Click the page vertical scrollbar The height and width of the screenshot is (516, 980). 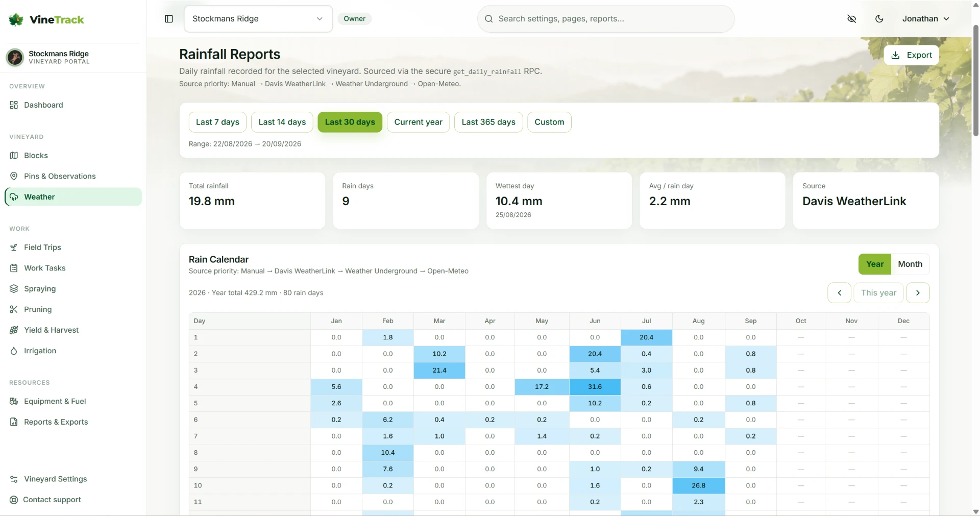pyautogui.click(x=975, y=80)
